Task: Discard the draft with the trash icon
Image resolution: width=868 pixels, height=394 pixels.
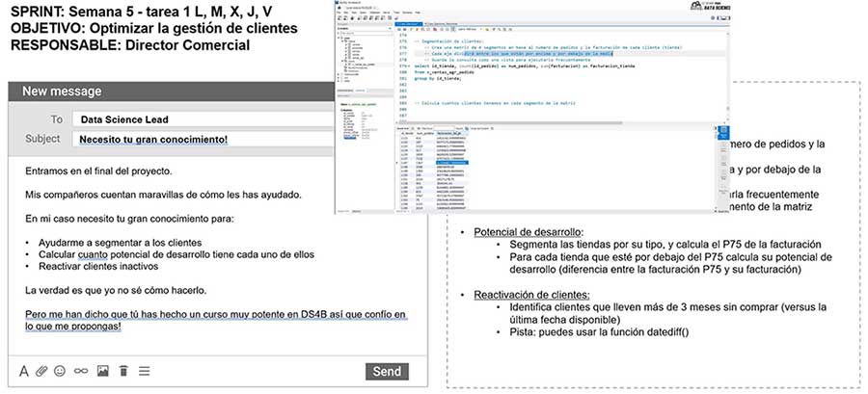Action: coord(123,371)
